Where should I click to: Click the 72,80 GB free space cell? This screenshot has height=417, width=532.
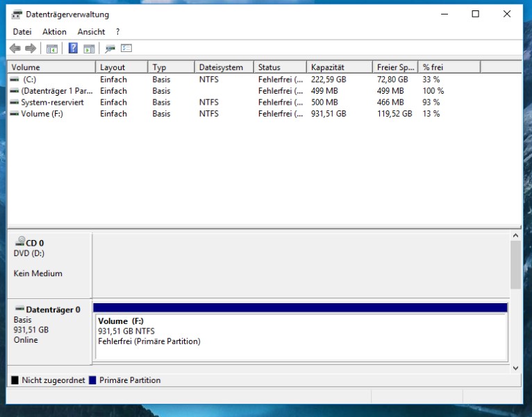pos(392,79)
